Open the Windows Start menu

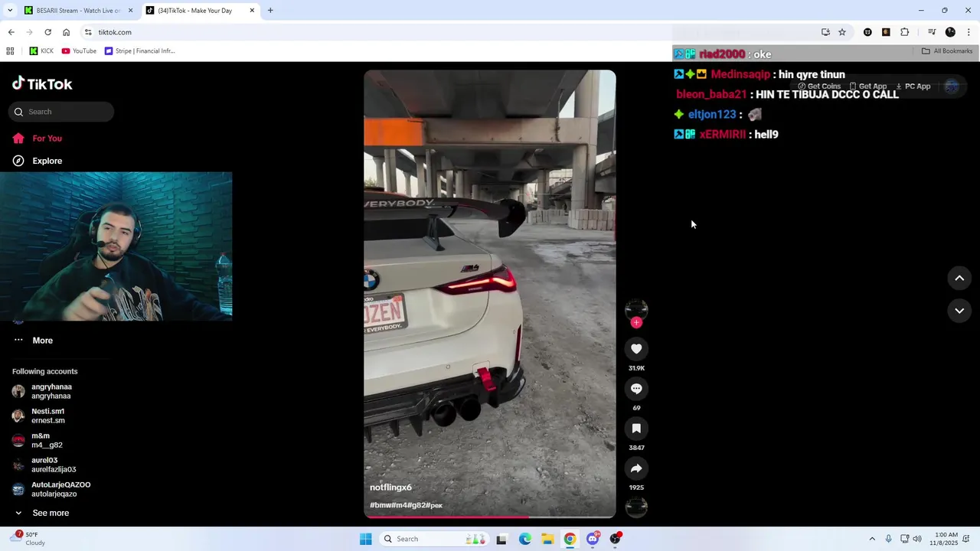(366, 539)
